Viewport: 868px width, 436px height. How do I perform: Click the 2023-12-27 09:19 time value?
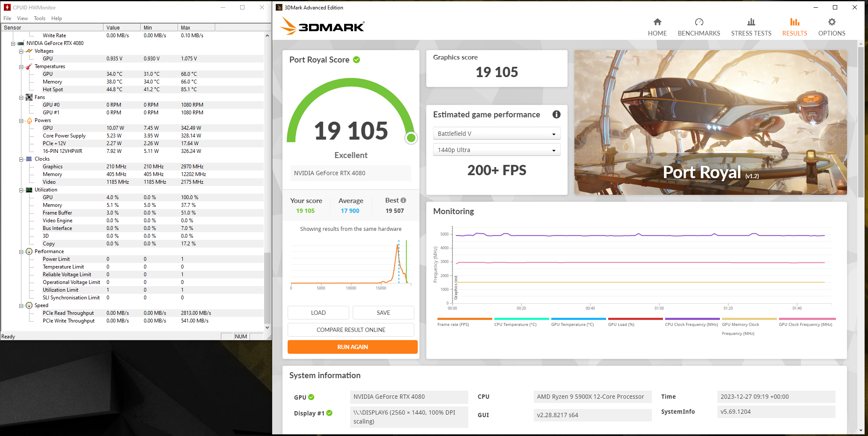point(776,397)
